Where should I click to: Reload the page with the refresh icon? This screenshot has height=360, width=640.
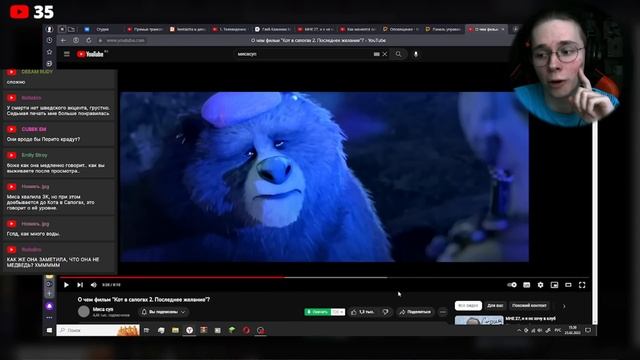coord(89,40)
